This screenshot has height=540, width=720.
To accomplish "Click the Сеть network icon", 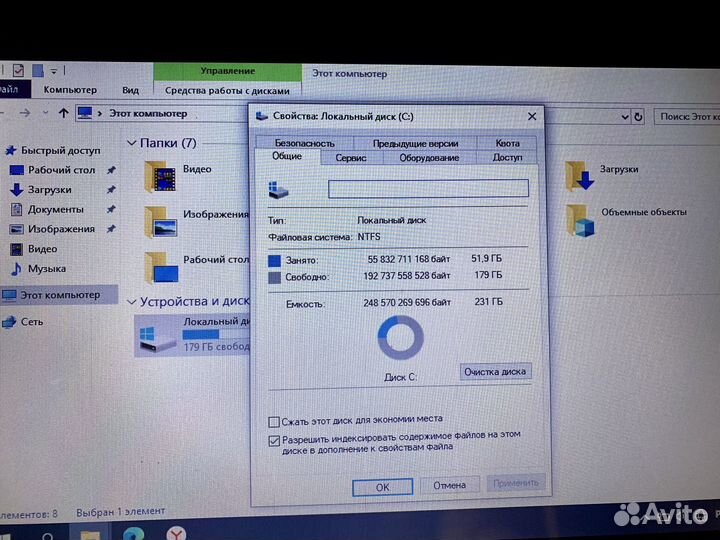I will pos(9,322).
